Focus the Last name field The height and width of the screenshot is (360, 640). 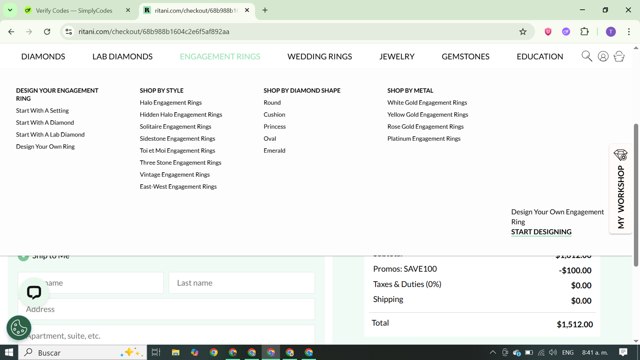(x=242, y=283)
